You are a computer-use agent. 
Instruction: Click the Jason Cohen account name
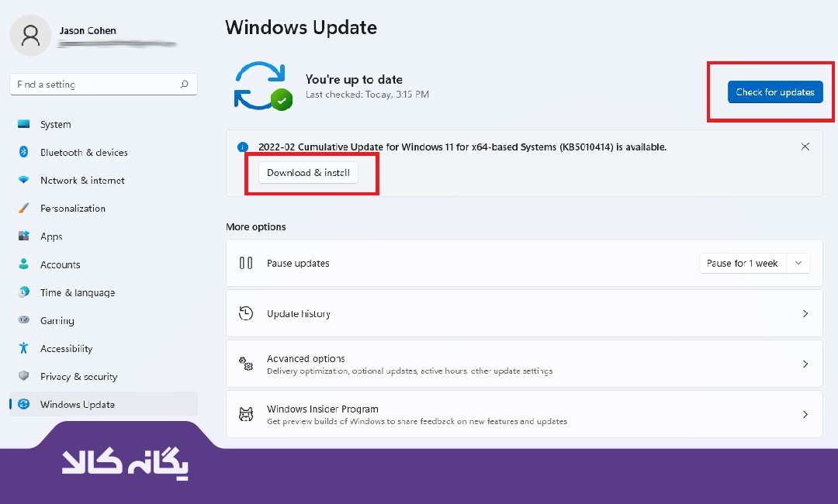tap(88, 30)
